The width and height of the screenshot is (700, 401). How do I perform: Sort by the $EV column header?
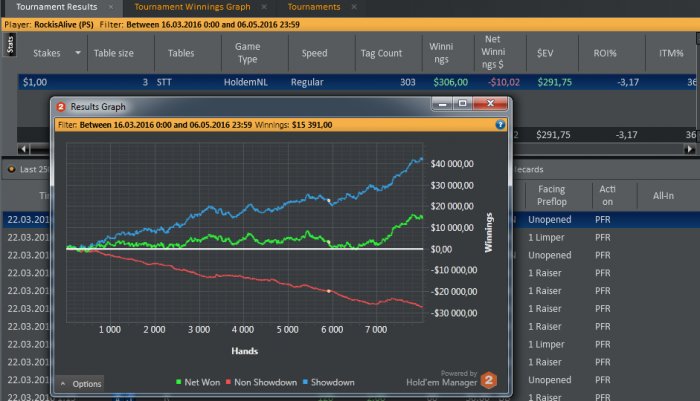coord(545,53)
